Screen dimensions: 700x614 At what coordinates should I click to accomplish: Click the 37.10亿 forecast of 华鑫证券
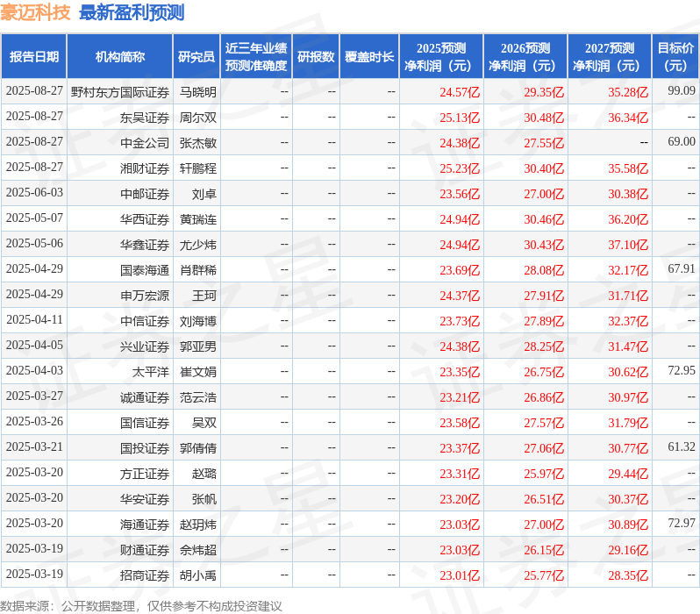628,245
